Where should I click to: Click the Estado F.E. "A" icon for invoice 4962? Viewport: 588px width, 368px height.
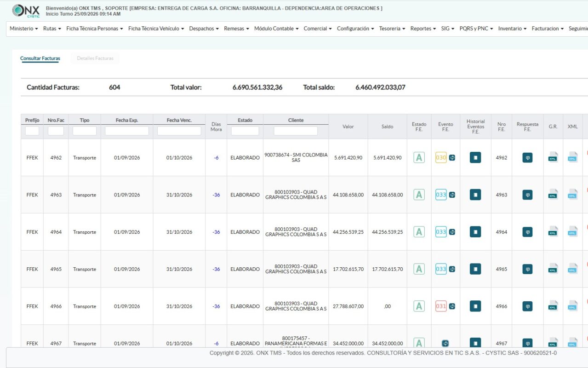(x=419, y=158)
